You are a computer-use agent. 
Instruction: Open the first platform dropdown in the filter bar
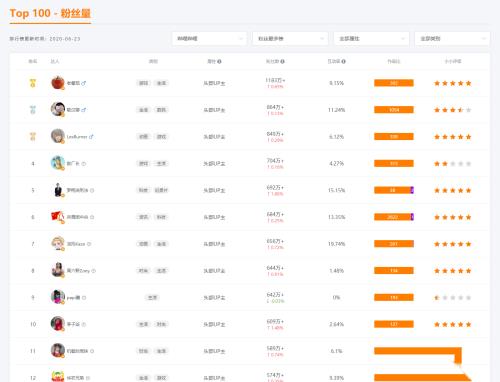coord(209,39)
